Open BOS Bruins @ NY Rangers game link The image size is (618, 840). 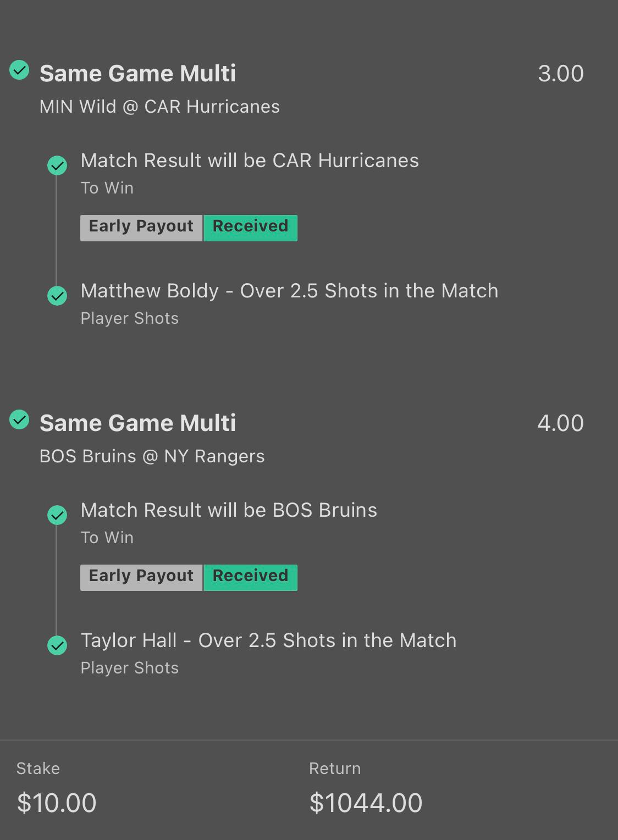(152, 456)
